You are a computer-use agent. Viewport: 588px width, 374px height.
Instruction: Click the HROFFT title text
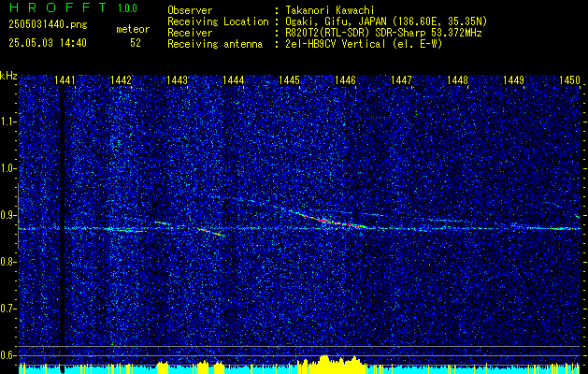coord(58,7)
